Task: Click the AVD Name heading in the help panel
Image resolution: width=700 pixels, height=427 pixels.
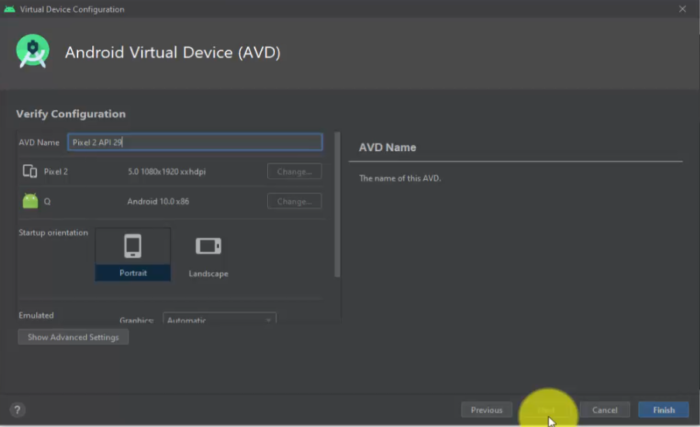Action: [387, 147]
